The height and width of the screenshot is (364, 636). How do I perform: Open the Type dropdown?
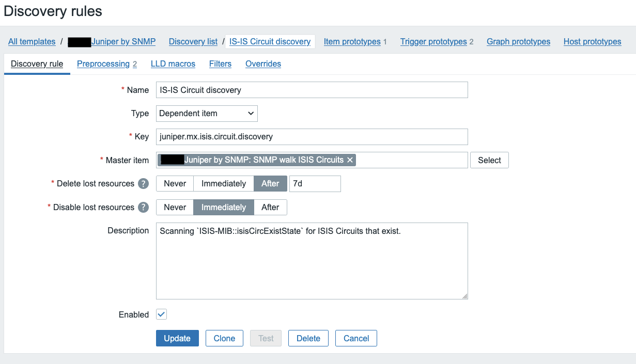click(207, 114)
